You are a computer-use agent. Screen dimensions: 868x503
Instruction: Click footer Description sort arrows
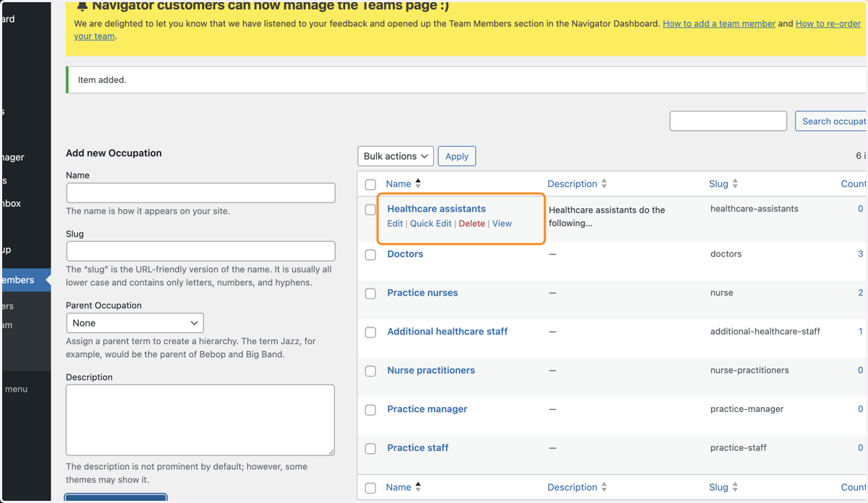(x=604, y=487)
